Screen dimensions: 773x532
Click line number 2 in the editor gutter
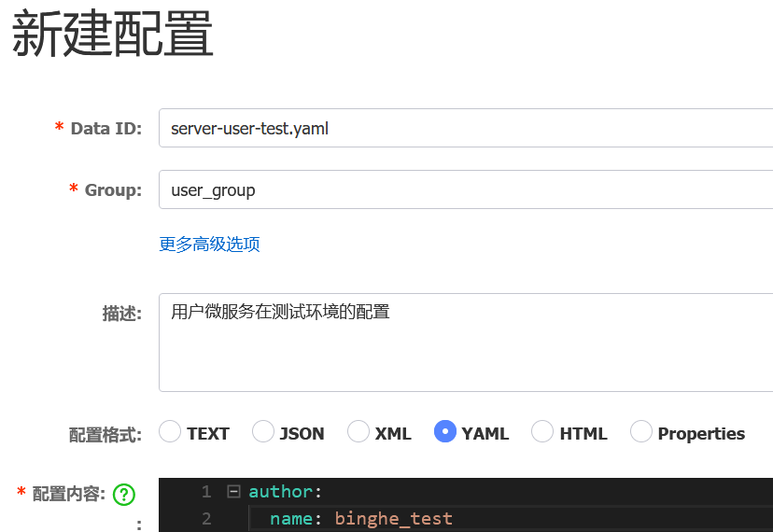tap(206, 518)
